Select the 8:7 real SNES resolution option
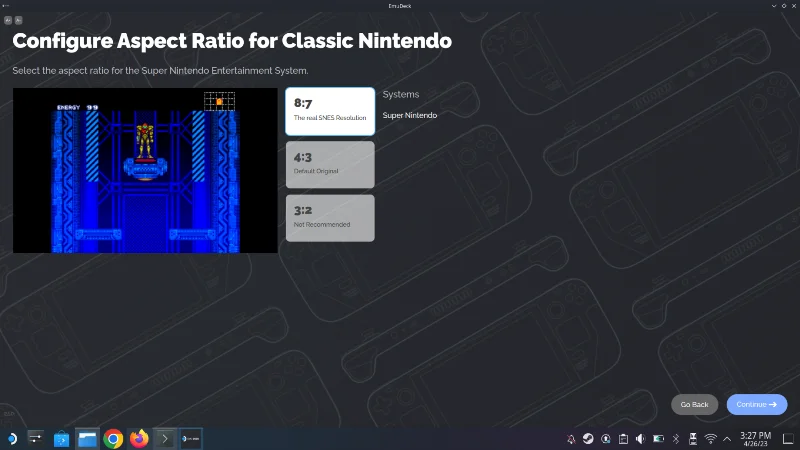The width and height of the screenshot is (800, 450). (330, 111)
